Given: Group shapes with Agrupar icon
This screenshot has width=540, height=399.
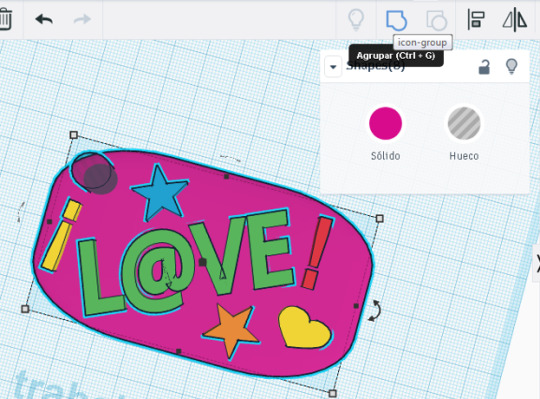Looking at the screenshot, I should point(396,20).
